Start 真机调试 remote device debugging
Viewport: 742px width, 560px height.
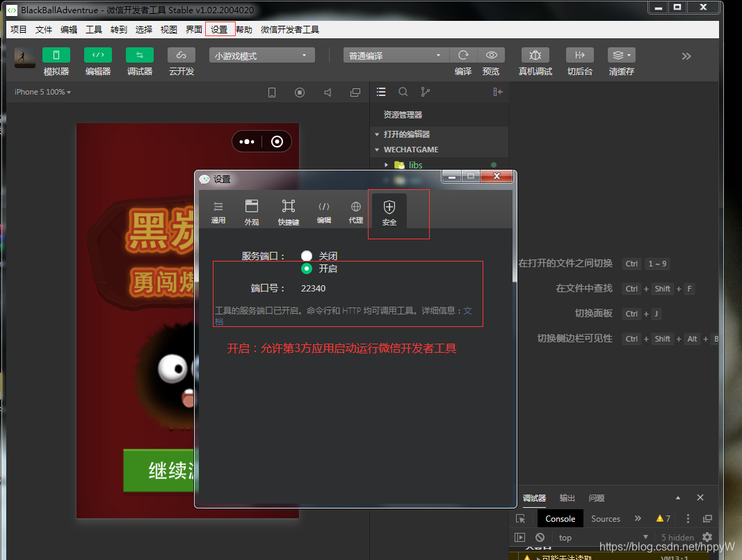coord(535,55)
